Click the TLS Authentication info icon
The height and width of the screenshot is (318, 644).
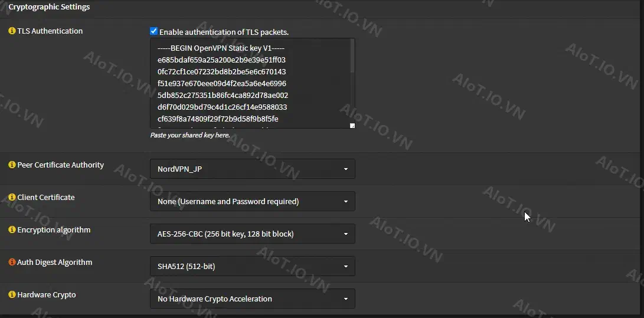[12, 31]
